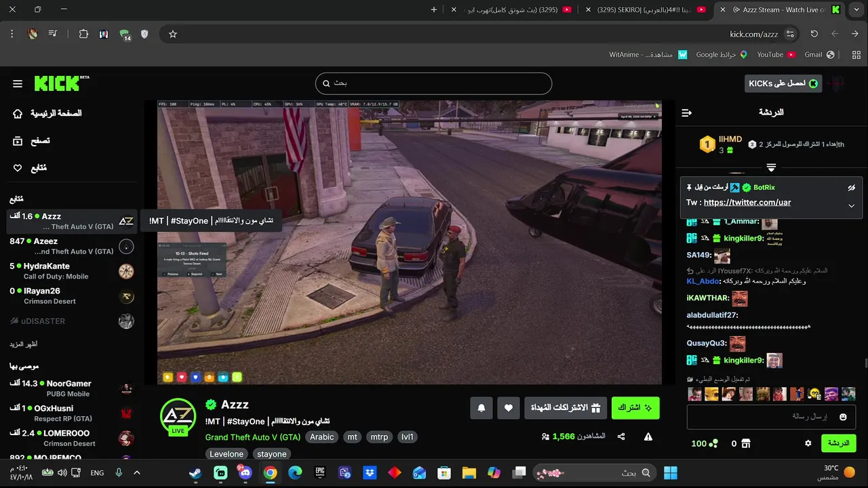This screenshot has width=868, height=488.
Task: Open Following in the sidebar
Action: click(30, 167)
